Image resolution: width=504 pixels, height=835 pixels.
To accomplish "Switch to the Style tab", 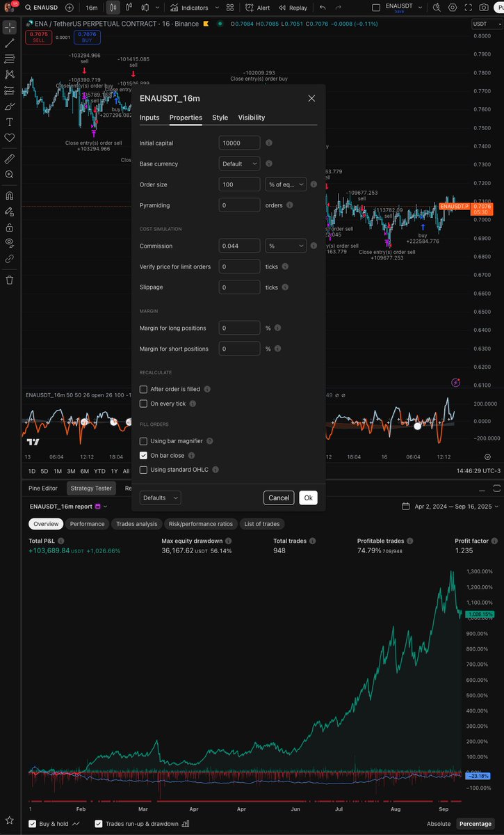I will [x=220, y=118].
